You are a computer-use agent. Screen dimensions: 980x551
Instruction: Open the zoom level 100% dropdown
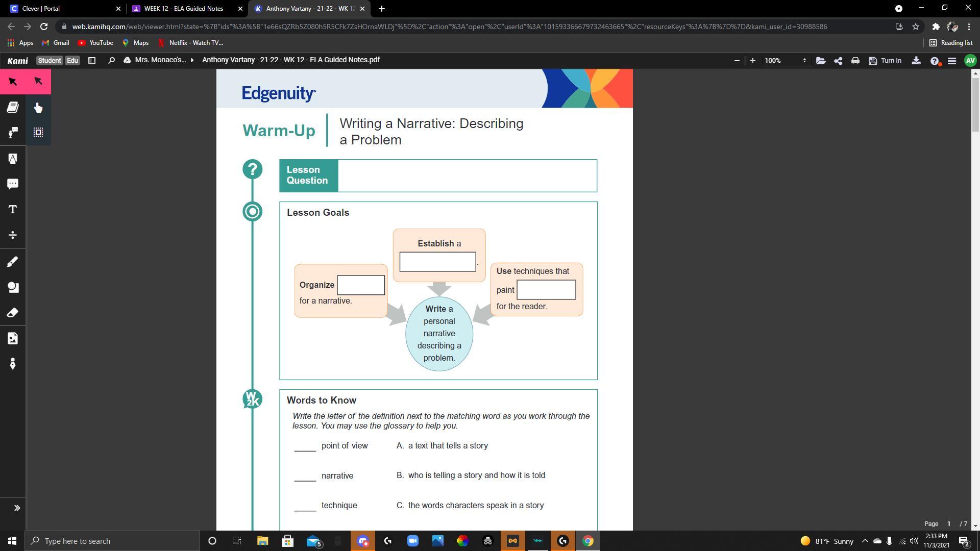point(785,61)
